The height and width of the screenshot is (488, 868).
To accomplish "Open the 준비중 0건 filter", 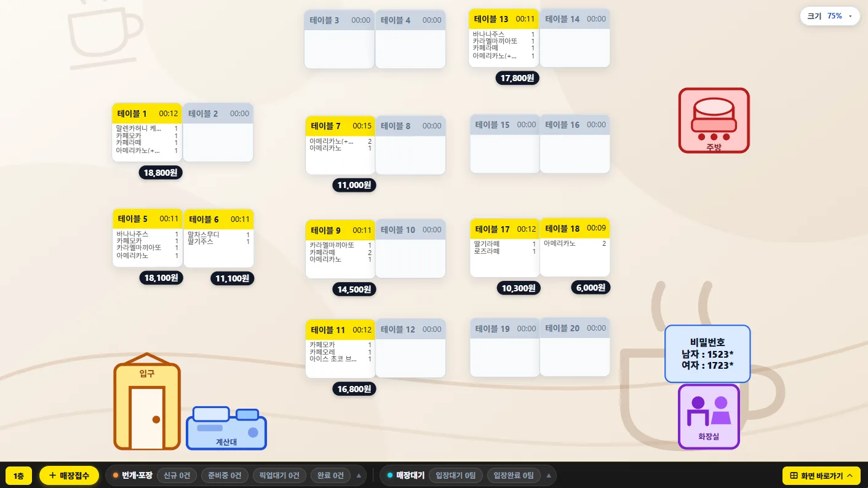I will (225, 476).
